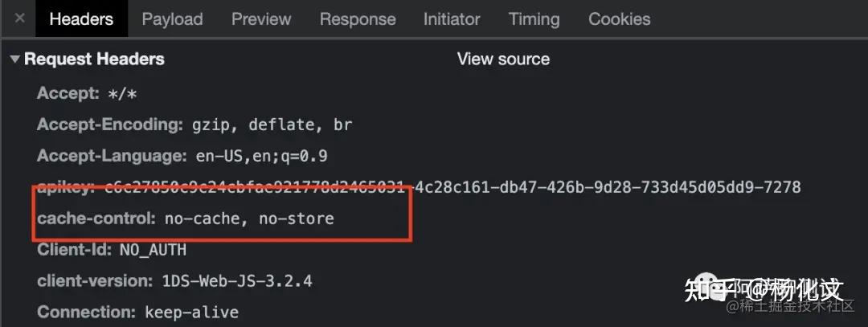Viewport: 868px width, 327px height.
Task: Open the Initiator tab
Action: pyautogui.click(x=452, y=19)
